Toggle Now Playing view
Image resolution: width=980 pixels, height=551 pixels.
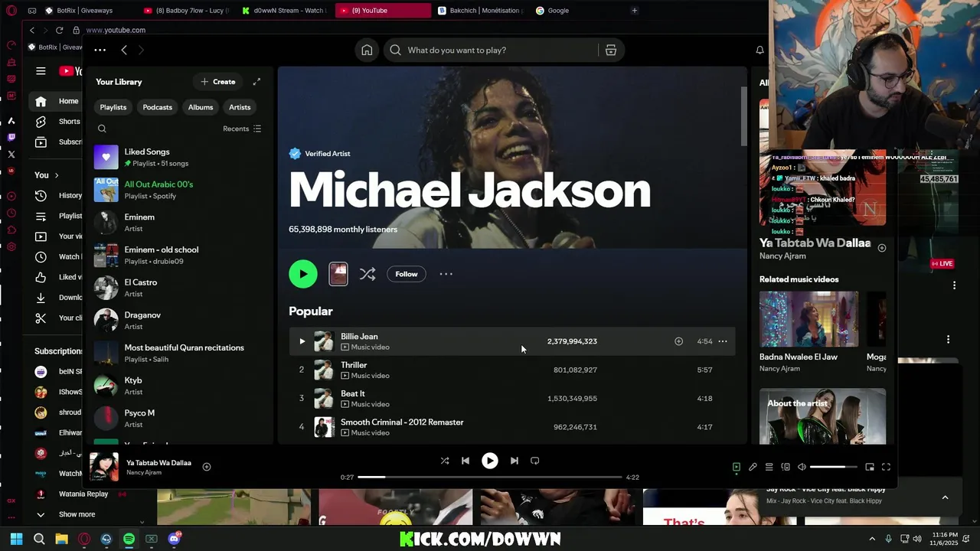(x=737, y=467)
